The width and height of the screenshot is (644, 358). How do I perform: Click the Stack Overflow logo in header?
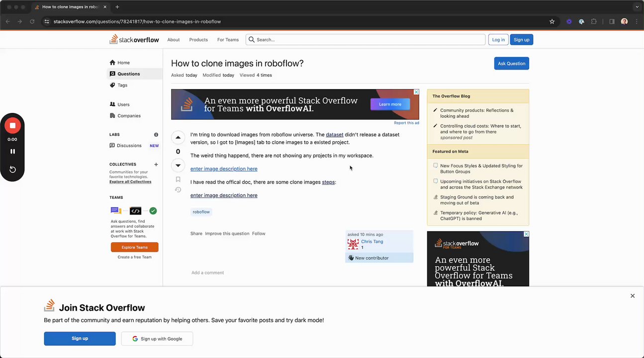[134, 39]
